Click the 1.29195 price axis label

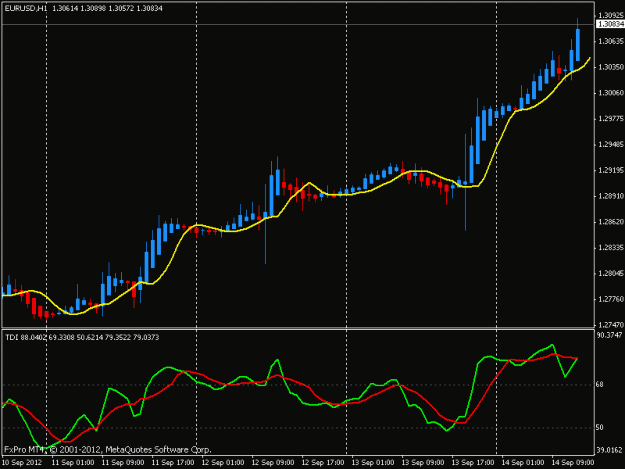tap(611, 170)
